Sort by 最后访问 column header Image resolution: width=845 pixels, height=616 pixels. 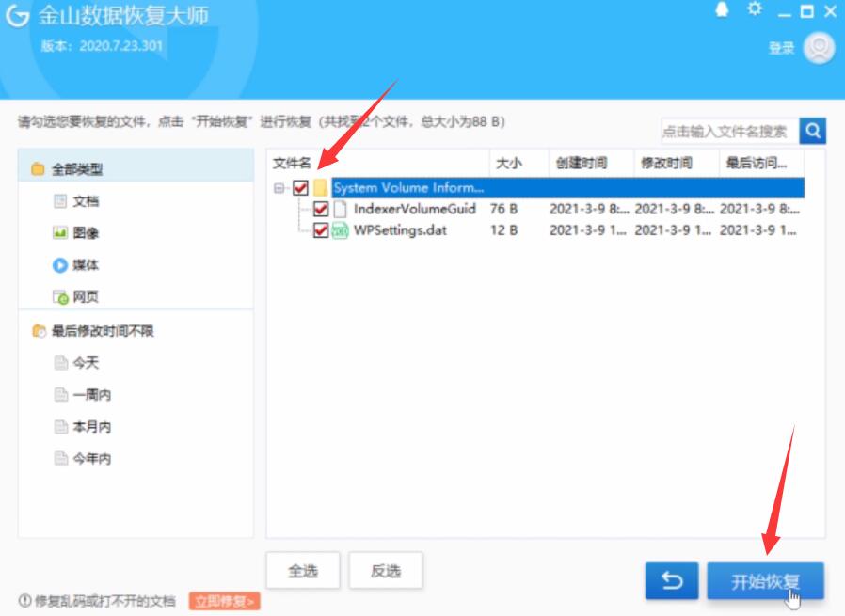point(761,163)
